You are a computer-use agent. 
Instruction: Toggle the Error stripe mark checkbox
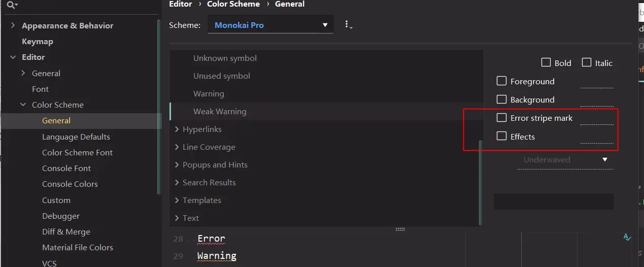tap(501, 118)
